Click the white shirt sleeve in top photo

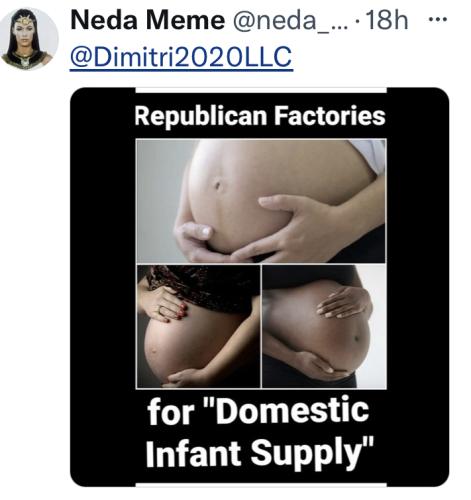point(369,154)
